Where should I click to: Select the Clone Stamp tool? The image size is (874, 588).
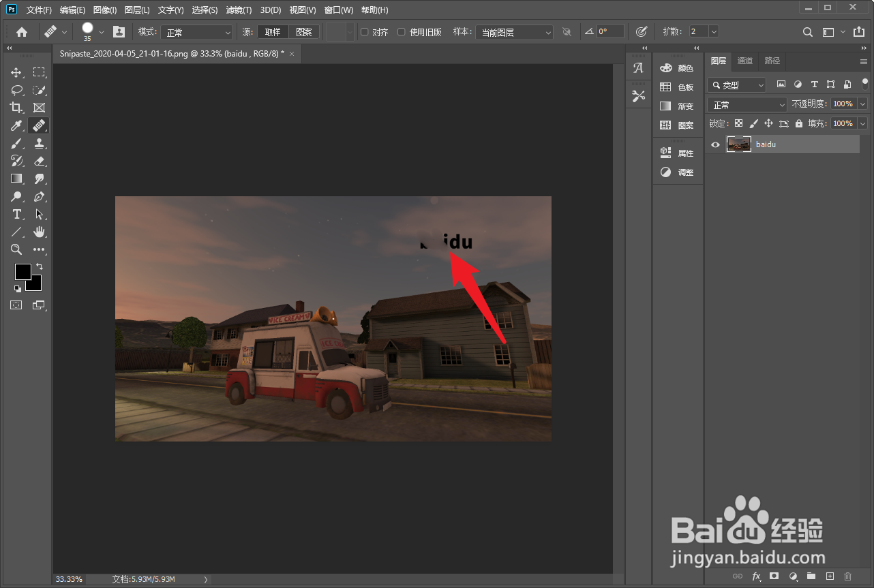(39, 143)
